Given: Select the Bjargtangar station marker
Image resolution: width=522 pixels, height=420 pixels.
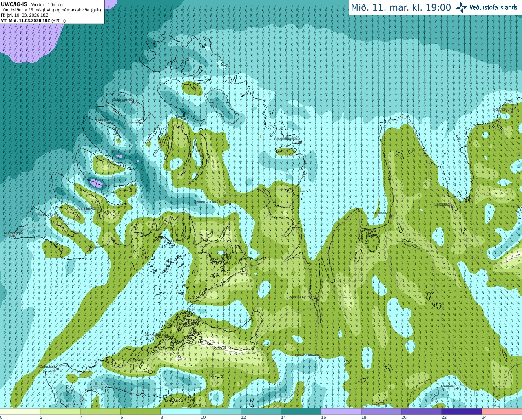Looking at the screenshot, I should (13, 236).
